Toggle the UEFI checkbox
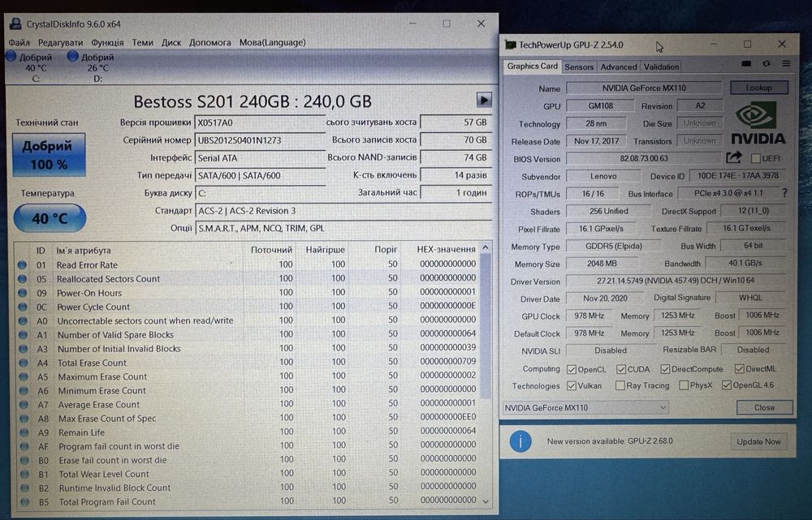This screenshot has height=520, width=812. [755, 158]
